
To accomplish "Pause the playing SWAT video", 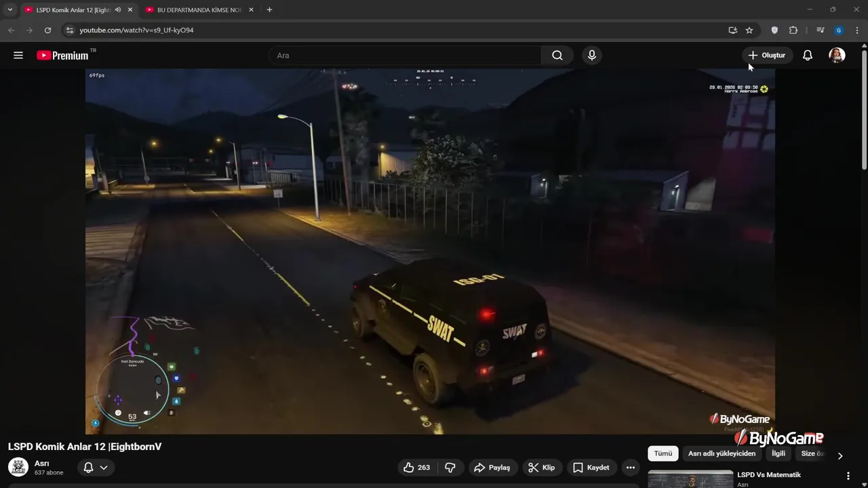I will (430, 251).
